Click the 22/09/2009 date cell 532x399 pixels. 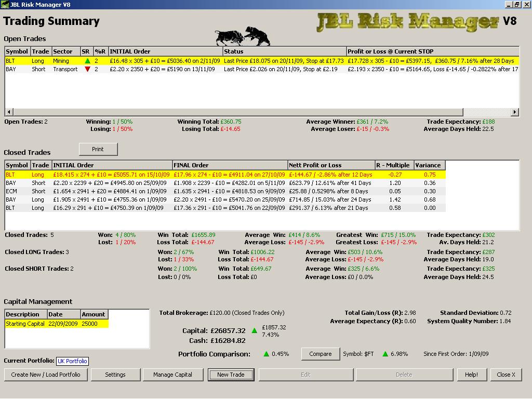(x=63, y=324)
